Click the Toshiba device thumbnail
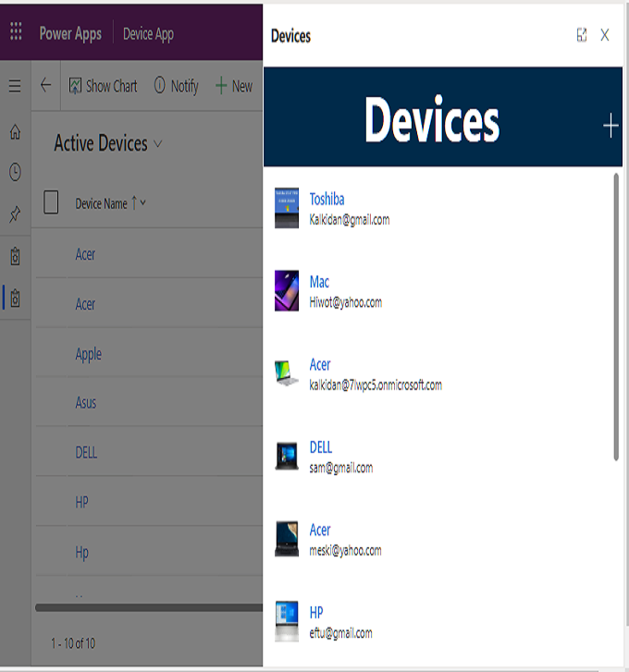This screenshot has width=629, height=672. point(287,208)
